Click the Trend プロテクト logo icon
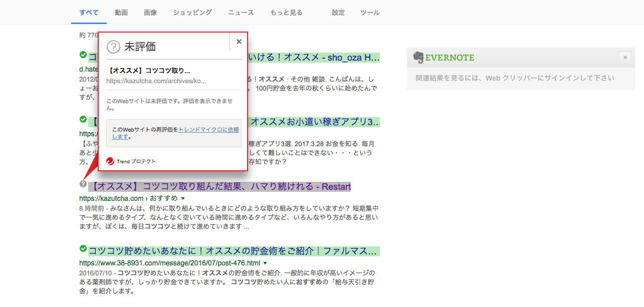 coord(110,161)
